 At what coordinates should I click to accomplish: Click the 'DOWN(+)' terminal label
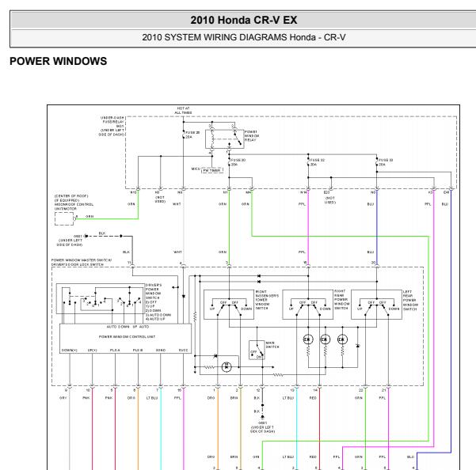69,351
